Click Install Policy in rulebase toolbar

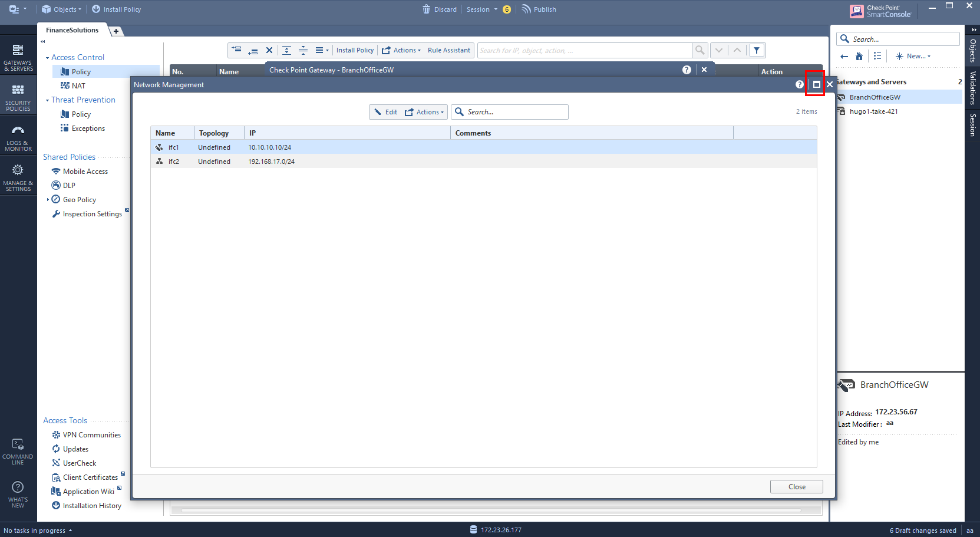tap(355, 50)
